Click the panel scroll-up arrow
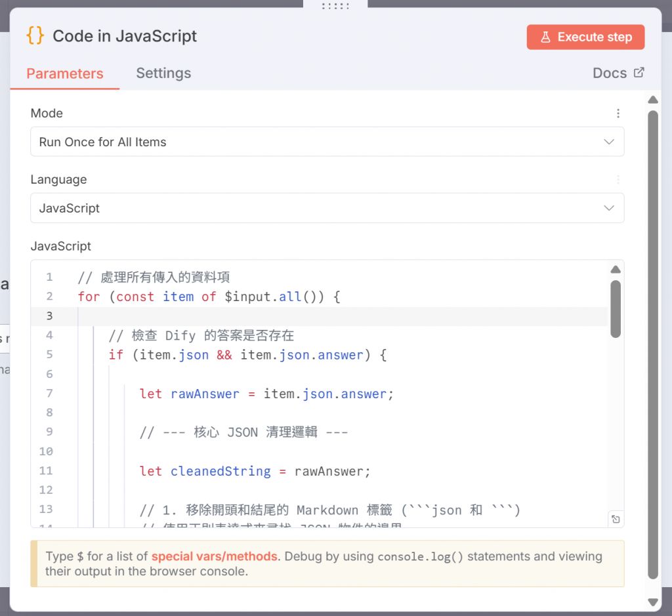 [x=653, y=100]
